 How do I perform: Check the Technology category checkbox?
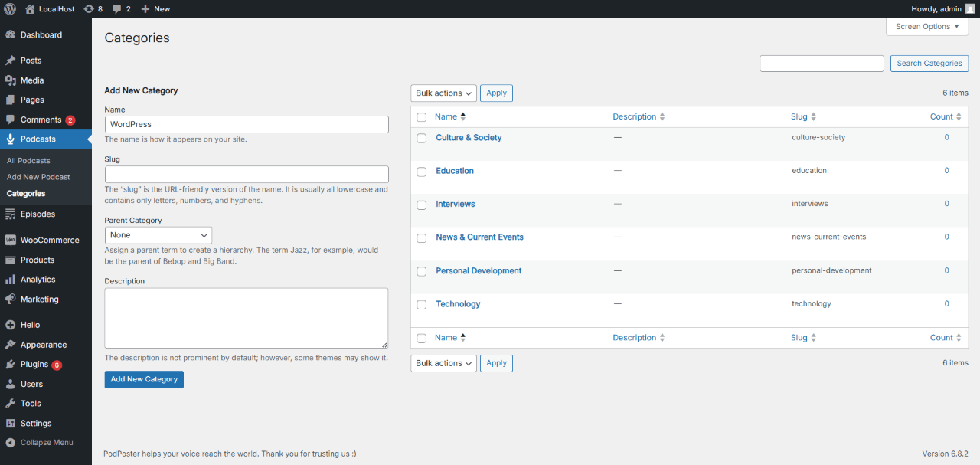421,304
